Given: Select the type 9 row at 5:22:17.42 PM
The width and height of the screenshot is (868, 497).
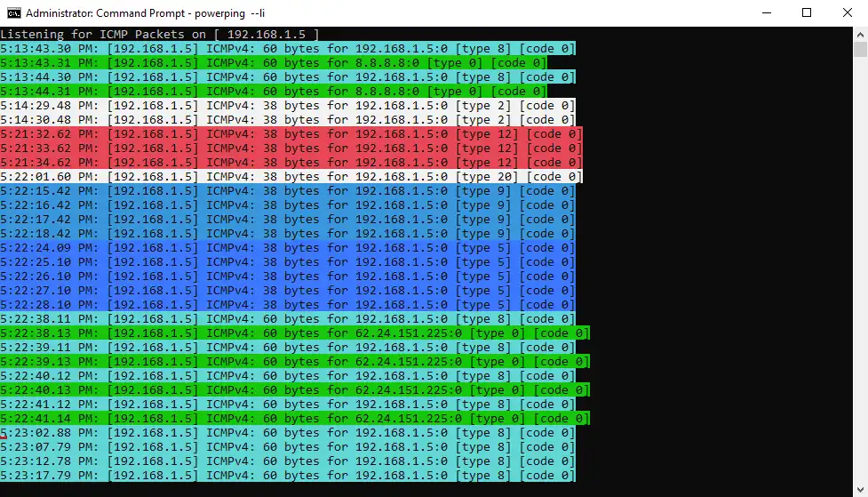Looking at the screenshot, I should point(288,220).
